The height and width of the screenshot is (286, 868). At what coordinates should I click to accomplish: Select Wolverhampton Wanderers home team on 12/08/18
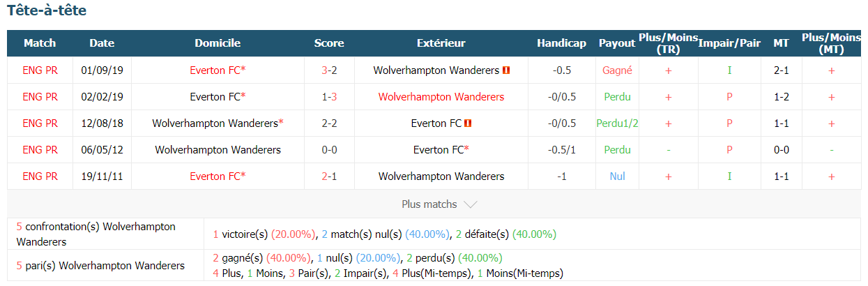[218, 123]
